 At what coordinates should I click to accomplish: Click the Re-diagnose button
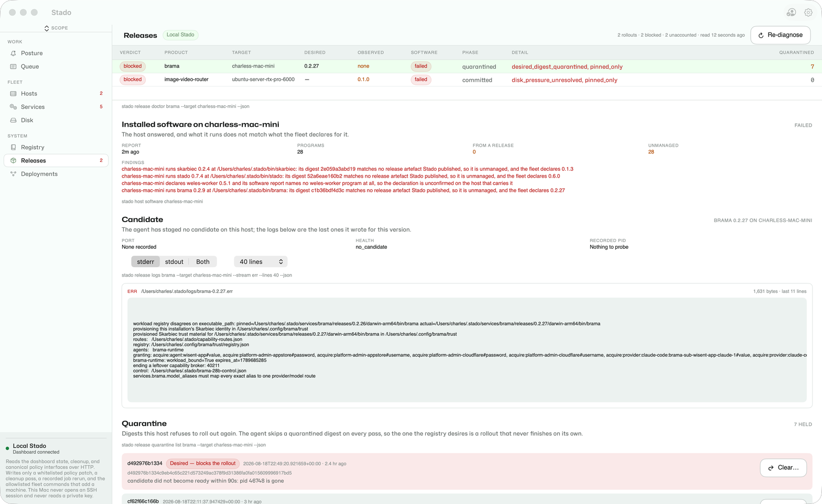(781, 35)
